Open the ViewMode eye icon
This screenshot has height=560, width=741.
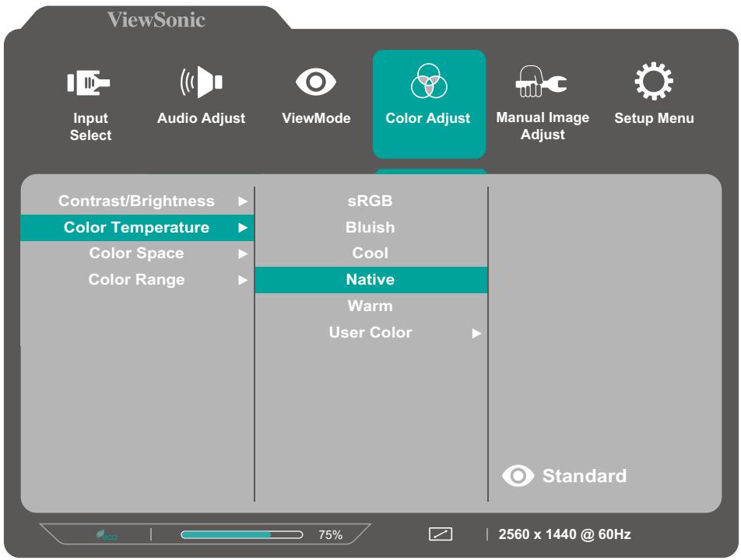[316, 82]
